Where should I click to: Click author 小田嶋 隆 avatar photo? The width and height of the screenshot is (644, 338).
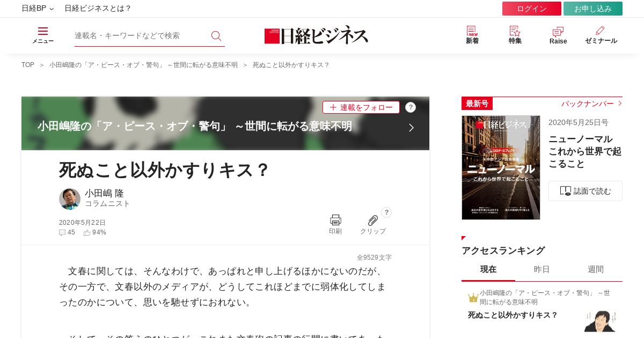70,199
